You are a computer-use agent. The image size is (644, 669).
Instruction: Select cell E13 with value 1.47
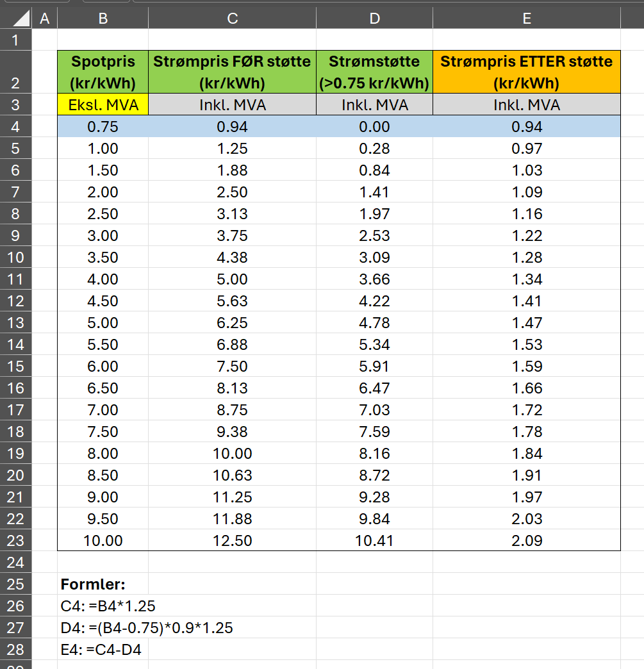click(x=527, y=322)
